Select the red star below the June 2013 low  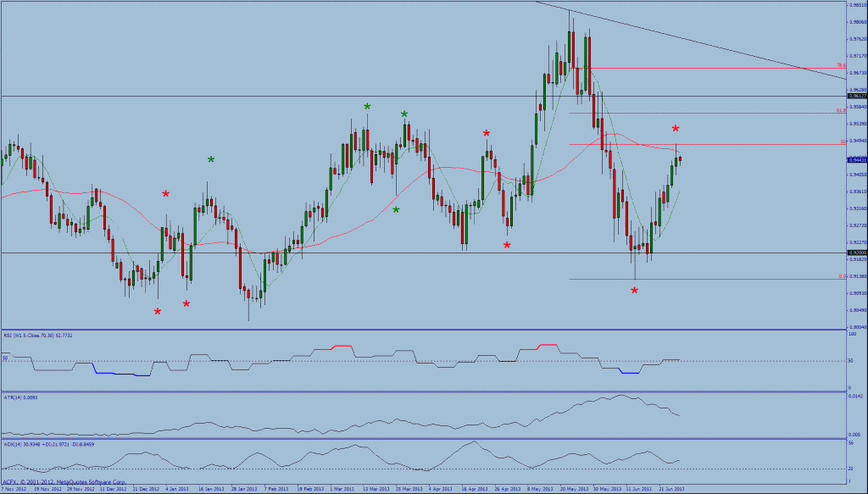[635, 291]
